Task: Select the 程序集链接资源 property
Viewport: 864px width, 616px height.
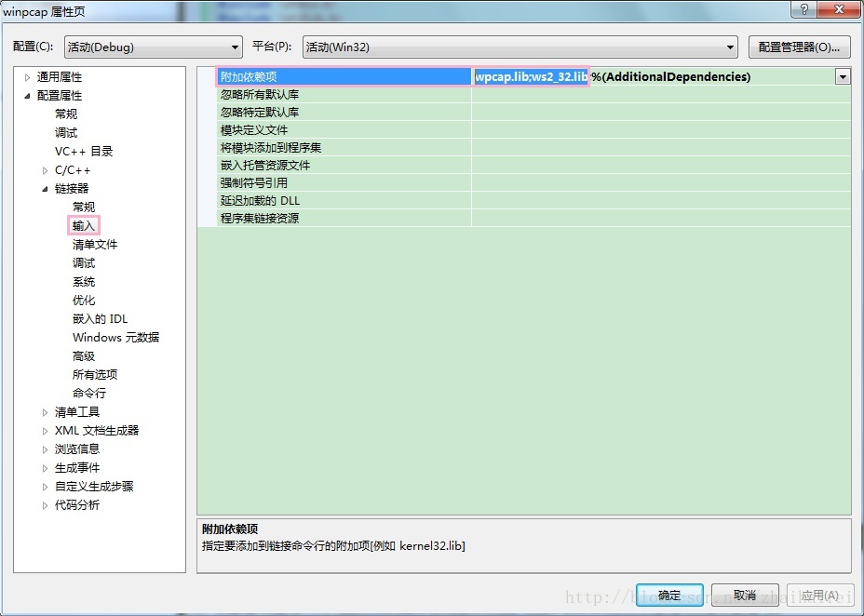Action: 344,218
